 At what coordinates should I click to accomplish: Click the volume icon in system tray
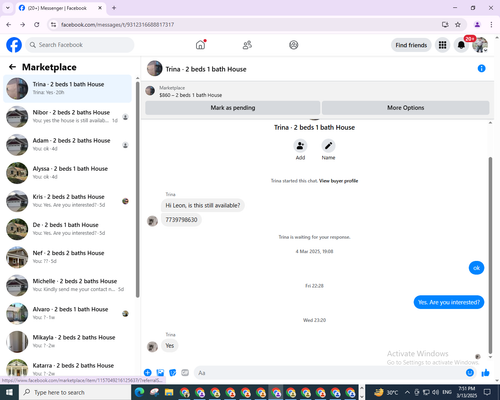tap(436, 392)
